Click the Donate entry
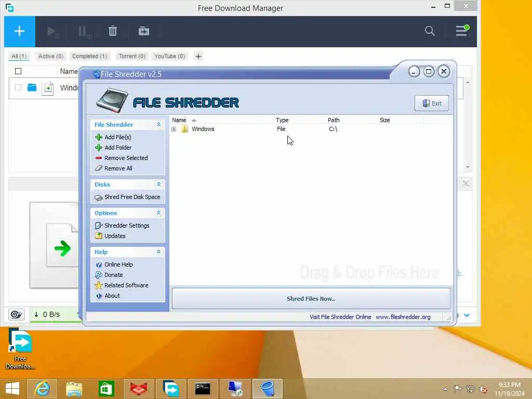532x399 pixels. pos(109,275)
